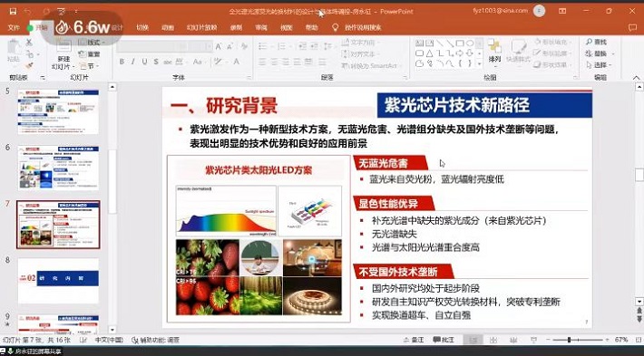
Task: Collapse the ribbon with the chevron arrow
Action: pos(636,78)
